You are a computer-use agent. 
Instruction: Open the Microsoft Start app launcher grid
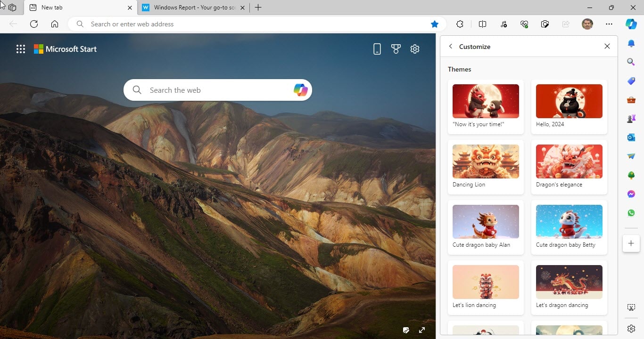[x=21, y=49]
